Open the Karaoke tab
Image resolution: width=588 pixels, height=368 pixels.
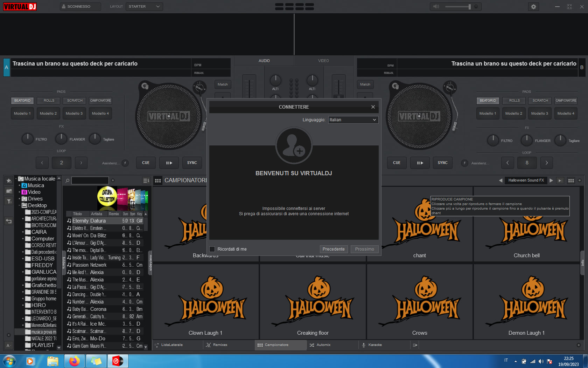pos(384,345)
